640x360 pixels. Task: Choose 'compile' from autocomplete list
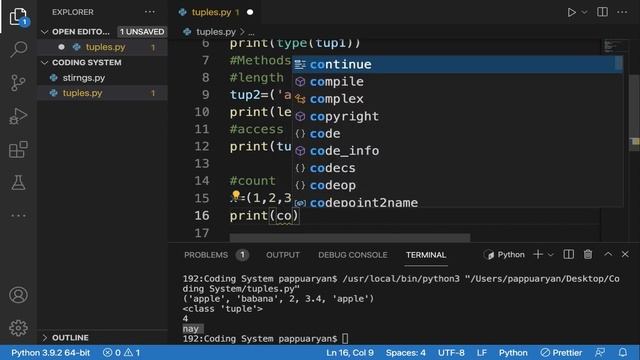tap(457, 81)
